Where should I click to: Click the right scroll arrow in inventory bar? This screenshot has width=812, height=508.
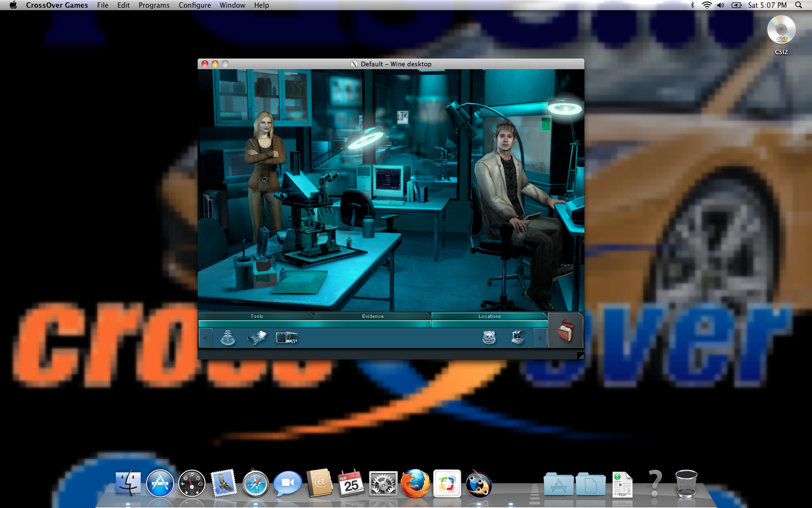coord(540,338)
